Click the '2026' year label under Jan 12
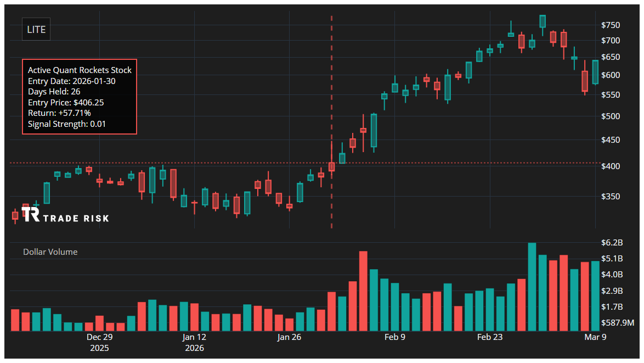This screenshot has height=363, width=644. pyautogui.click(x=194, y=348)
